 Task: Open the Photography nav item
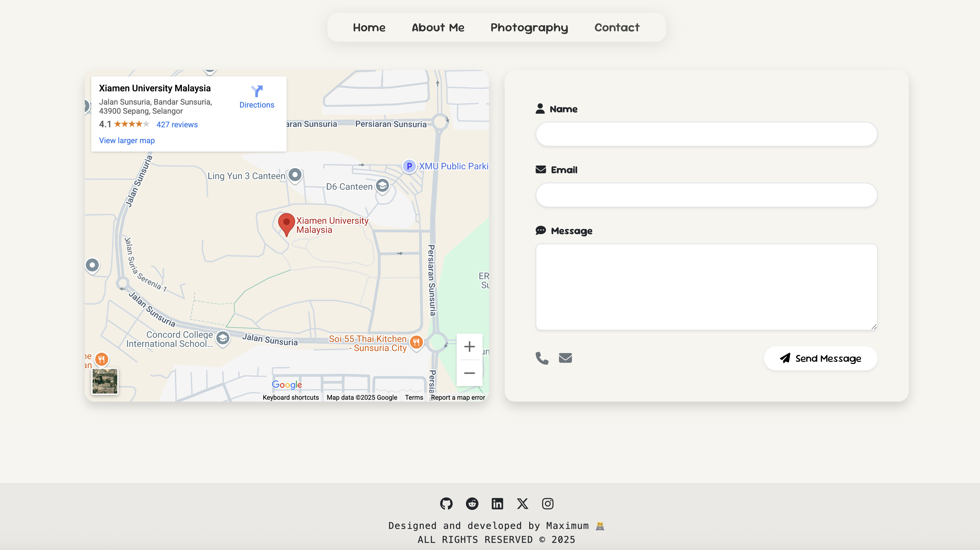pyautogui.click(x=529, y=28)
